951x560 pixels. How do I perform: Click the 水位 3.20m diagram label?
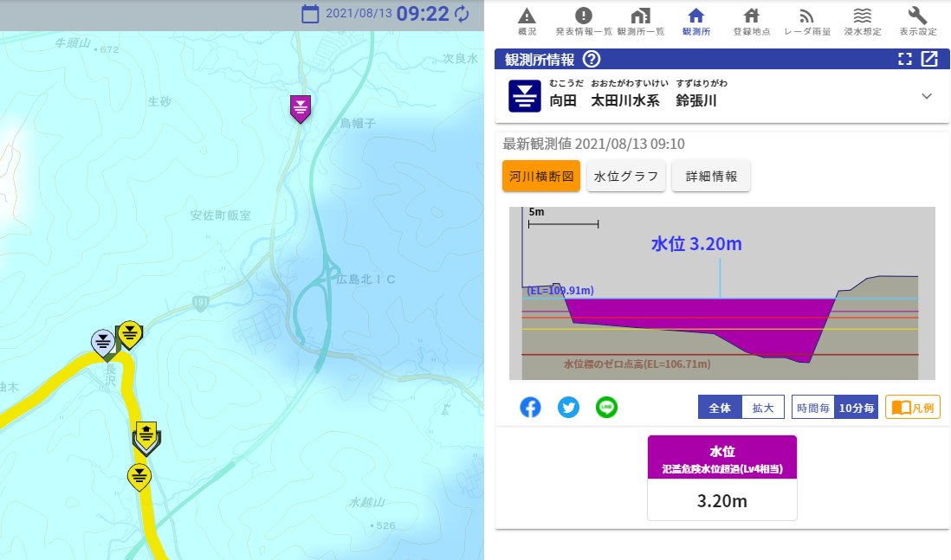tap(696, 243)
